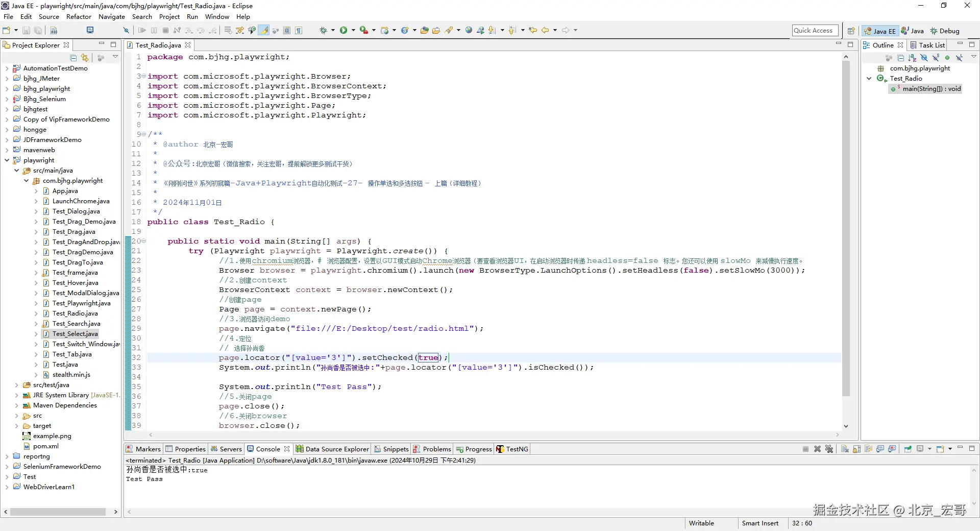The width and height of the screenshot is (980, 531).
Task: Select the Java EE perspective button
Action: tap(880, 31)
